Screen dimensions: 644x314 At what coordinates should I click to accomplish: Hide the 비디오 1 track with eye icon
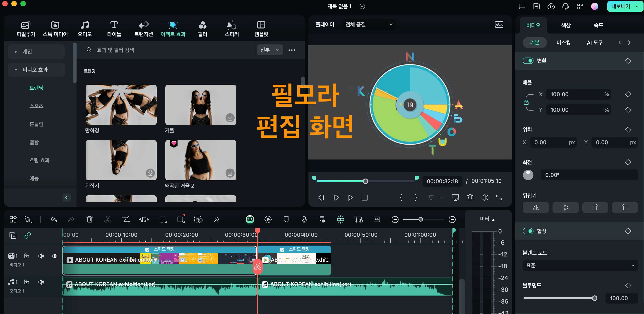pos(55,256)
